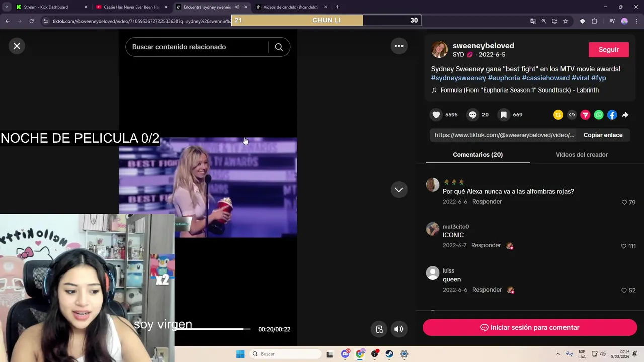The width and height of the screenshot is (644, 362).
Task: Save video with bookmark icon
Action: pyautogui.click(x=503, y=115)
